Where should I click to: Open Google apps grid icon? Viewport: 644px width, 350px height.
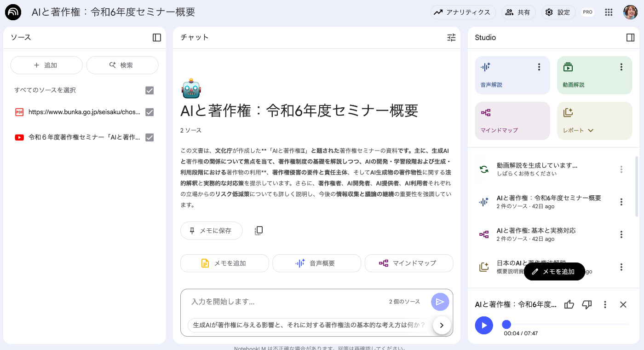click(x=609, y=12)
